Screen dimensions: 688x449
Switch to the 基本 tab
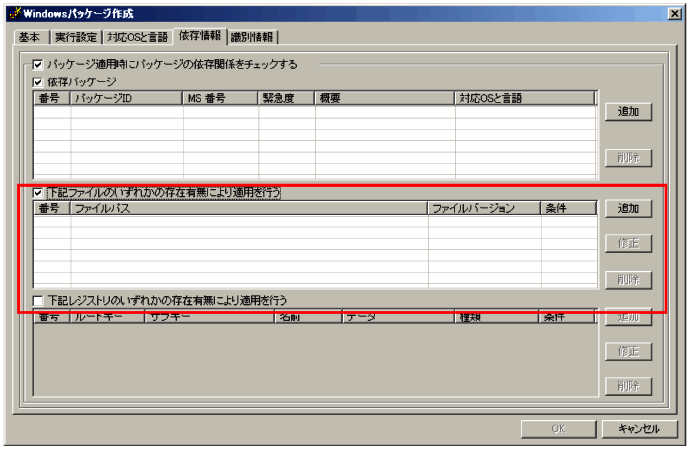point(31,37)
